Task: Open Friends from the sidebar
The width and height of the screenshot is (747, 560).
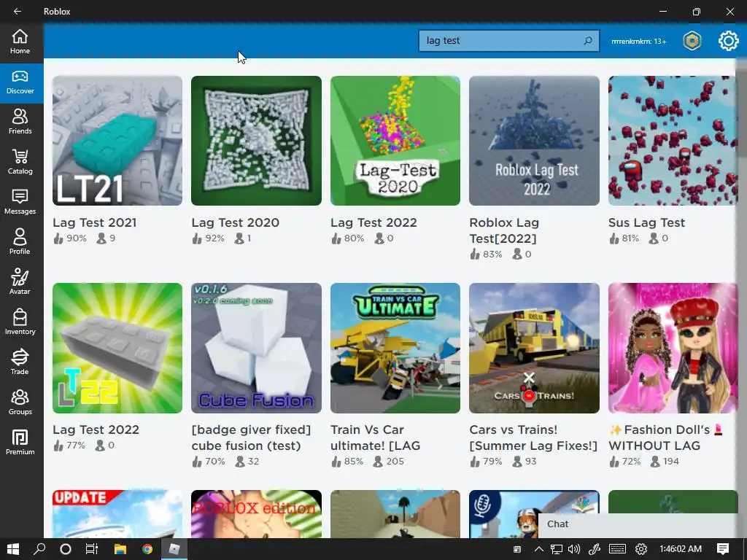Action: click(20, 122)
